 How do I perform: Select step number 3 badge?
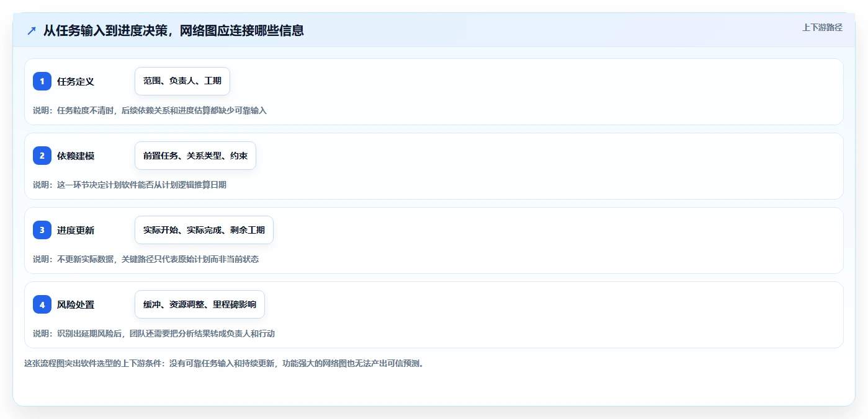tap(42, 230)
